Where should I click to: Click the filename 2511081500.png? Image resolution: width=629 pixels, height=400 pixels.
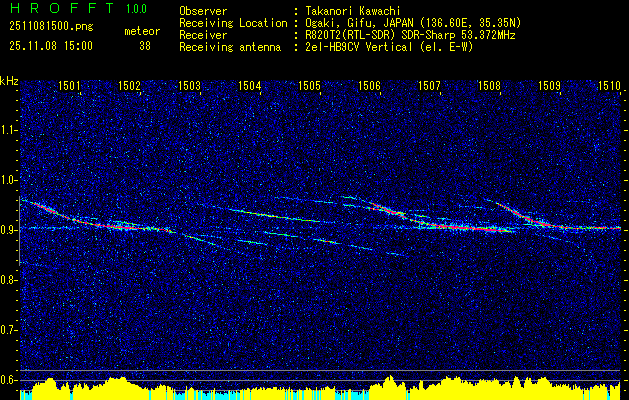pos(51,27)
